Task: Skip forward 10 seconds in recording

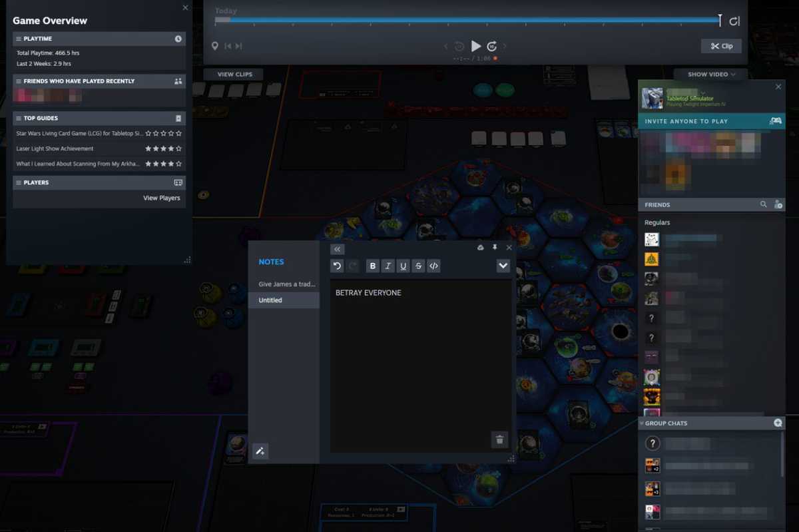Action: coord(491,46)
